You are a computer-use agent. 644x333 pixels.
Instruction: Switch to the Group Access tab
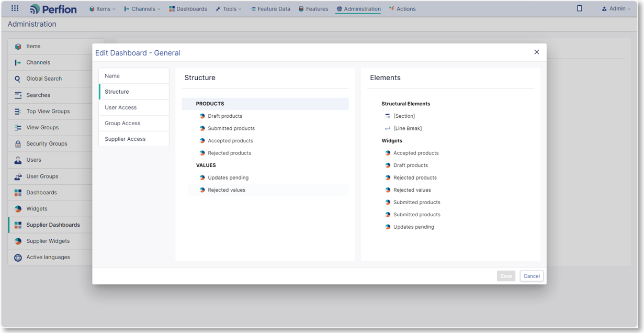(x=134, y=123)
